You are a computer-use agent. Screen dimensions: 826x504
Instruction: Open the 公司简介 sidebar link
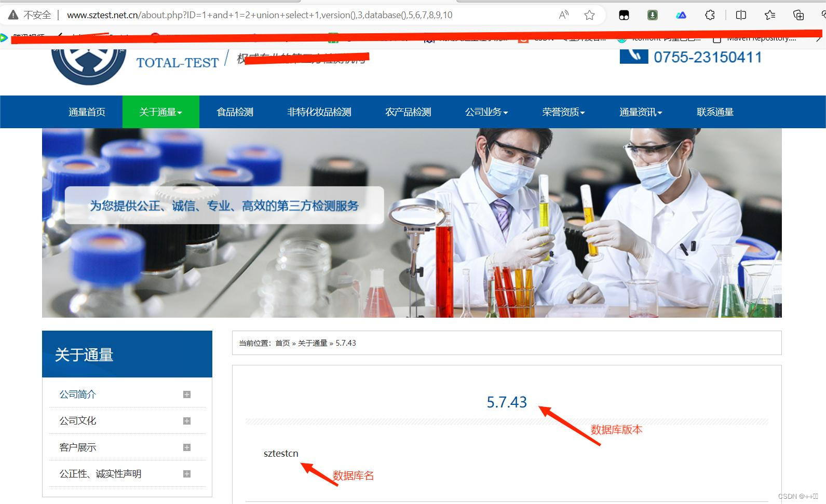coord(78,394)
